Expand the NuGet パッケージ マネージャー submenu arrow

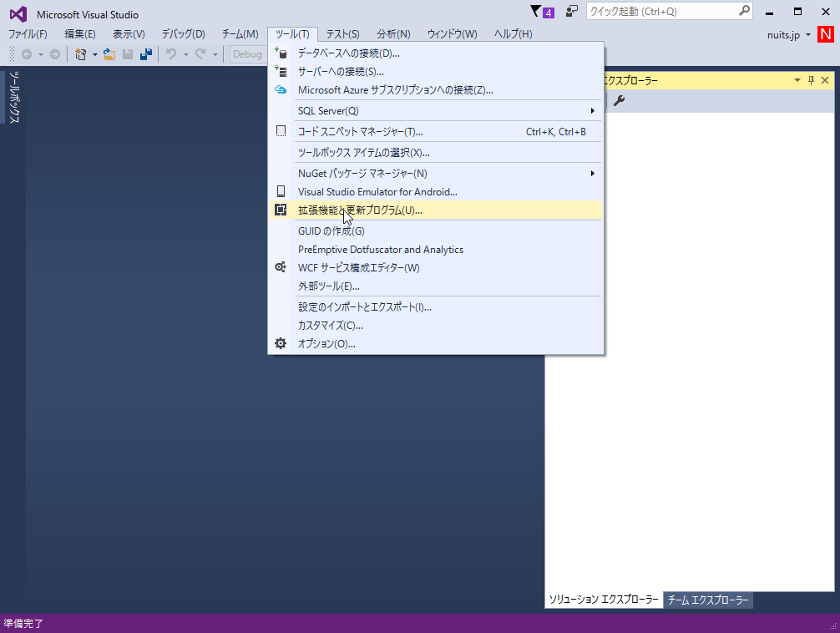click(x=593, y=173)
